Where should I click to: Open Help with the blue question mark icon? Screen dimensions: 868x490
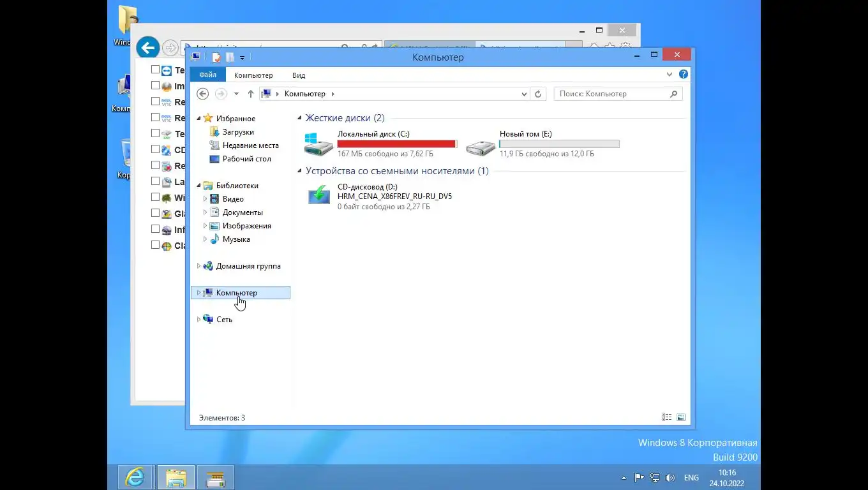[684, 75]
